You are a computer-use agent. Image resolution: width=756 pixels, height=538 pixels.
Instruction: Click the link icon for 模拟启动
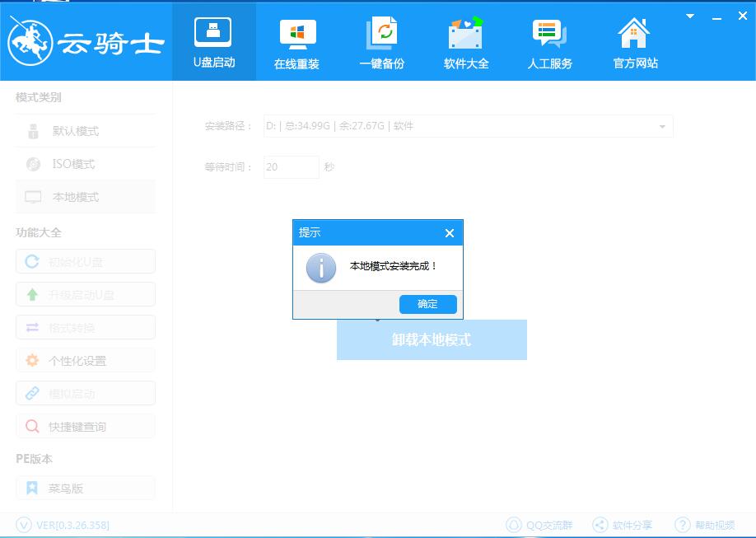point(32,393)
